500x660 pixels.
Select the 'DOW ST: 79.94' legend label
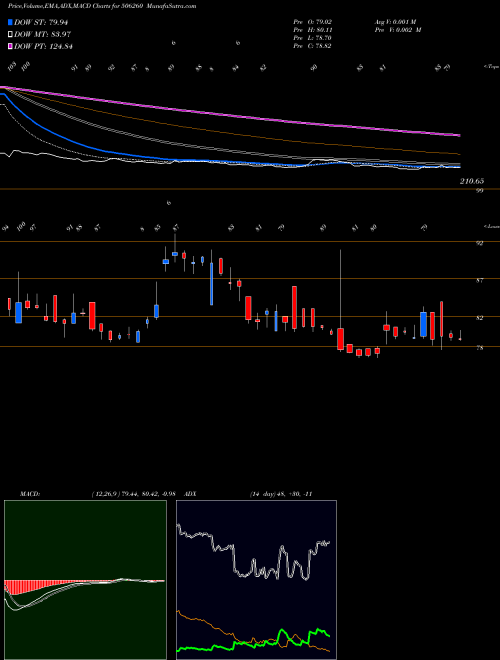[41, 22]
